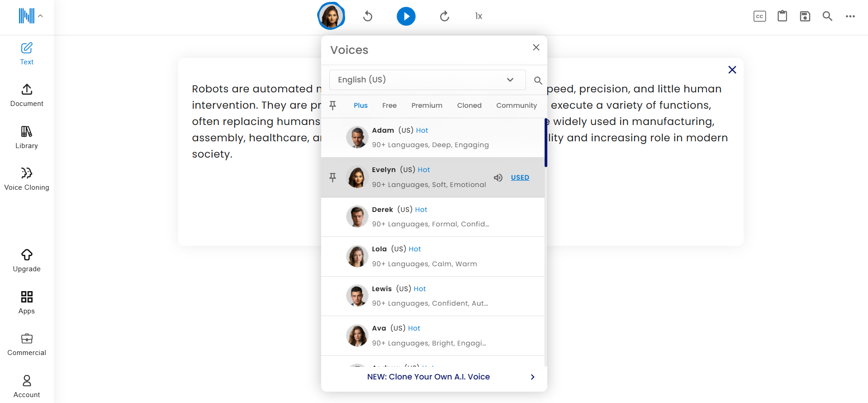Switch to the Community voices tab
Viewport: 868px width, 403px height.
click(x=517, y=106)
